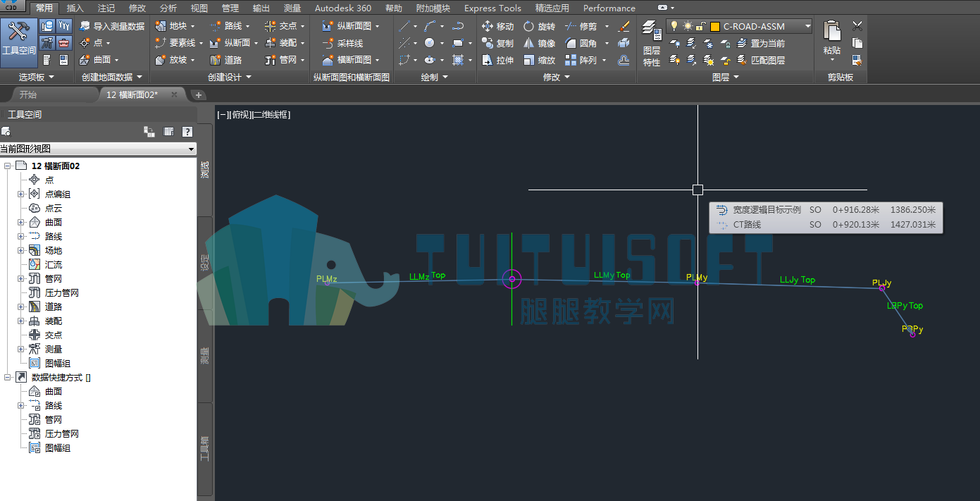Toggle the layer freeze sun icon
980x501 pixels.
coord(688,26)
